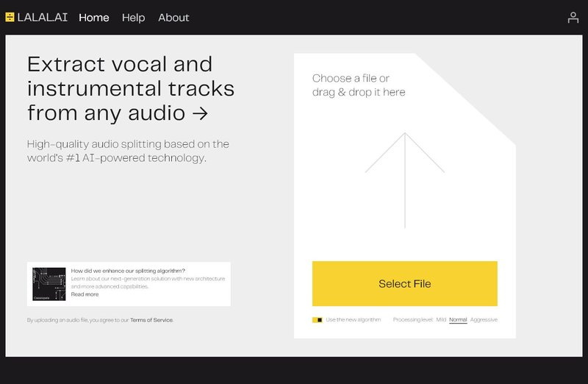Go to the Help page
Image resolution: width=588 pixels, height=384 pixels.
(133, 18)
